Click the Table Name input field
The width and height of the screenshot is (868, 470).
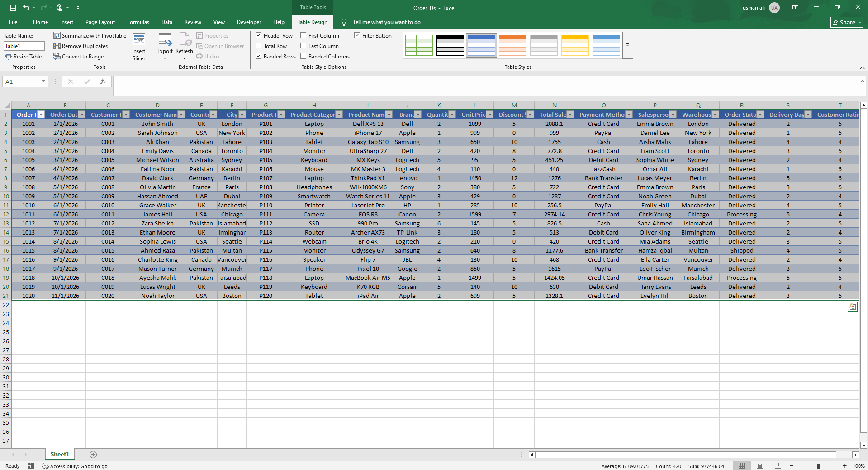[24, 46]
